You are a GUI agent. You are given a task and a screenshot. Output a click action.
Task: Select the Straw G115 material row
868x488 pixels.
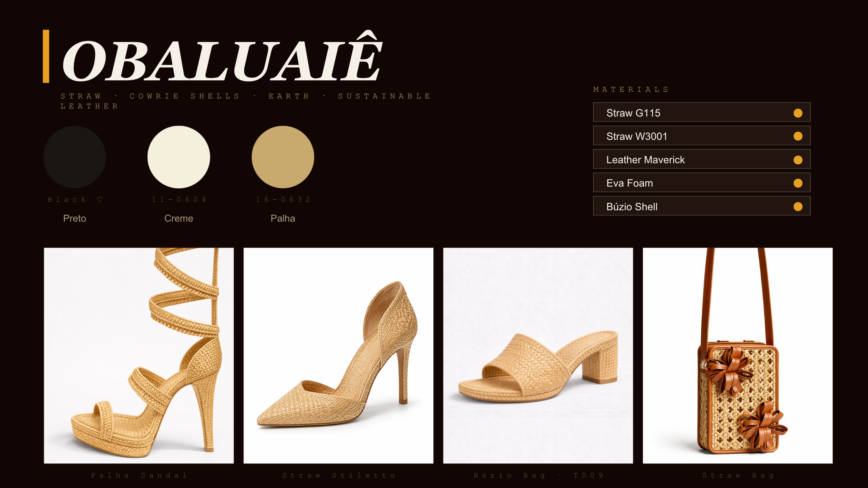702,113
